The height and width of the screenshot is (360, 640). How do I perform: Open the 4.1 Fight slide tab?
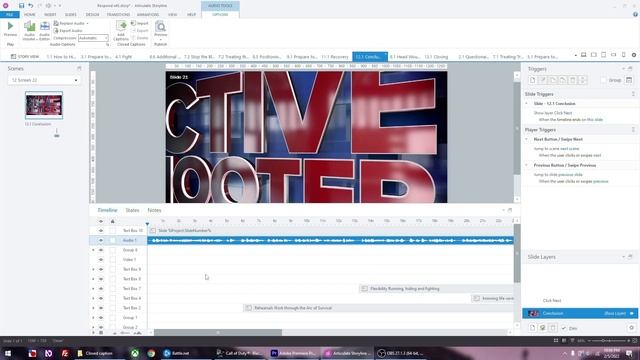tap(124, 57)
